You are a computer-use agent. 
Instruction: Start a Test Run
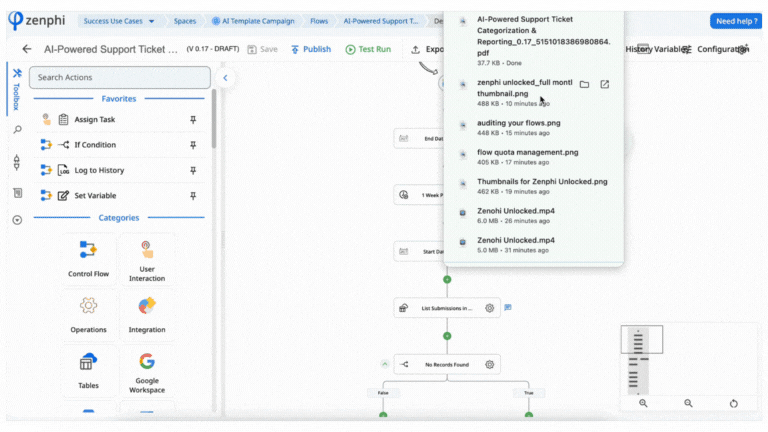[x=368, y=49]
